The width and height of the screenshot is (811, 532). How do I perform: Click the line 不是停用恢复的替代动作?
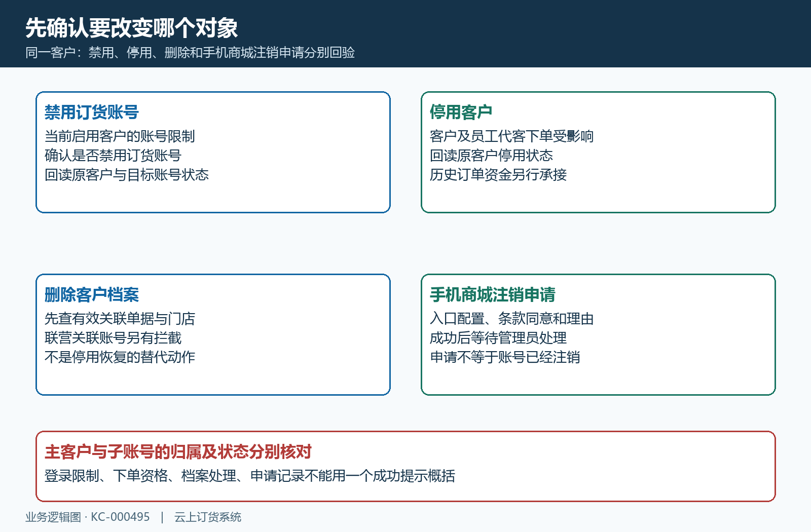[120, 357]
